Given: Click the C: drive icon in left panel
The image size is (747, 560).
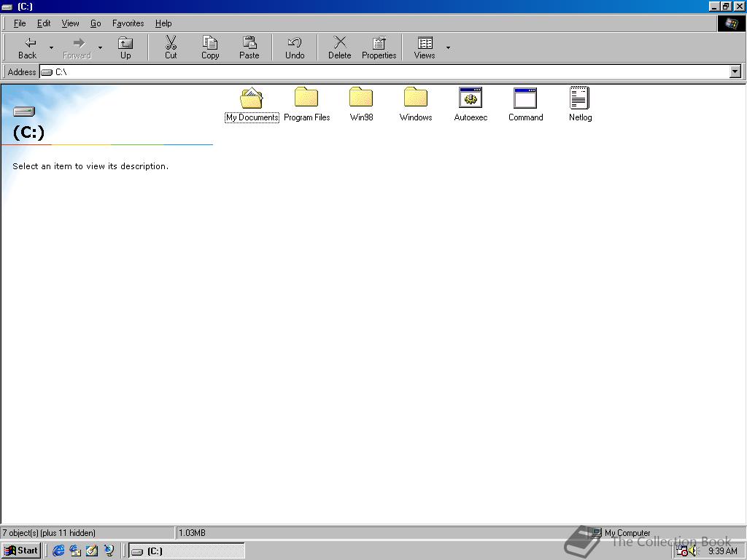Looking at the screenshot, I should [x=24, y=112].
